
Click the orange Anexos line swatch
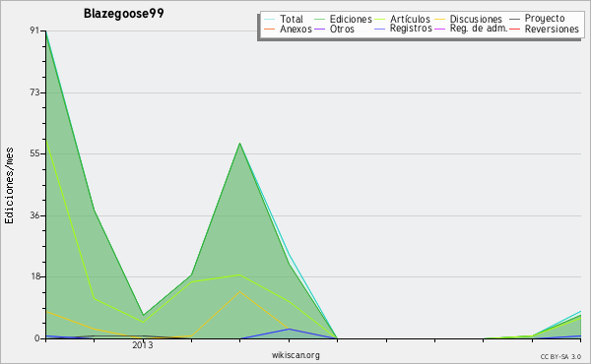[x=269, y=29]
